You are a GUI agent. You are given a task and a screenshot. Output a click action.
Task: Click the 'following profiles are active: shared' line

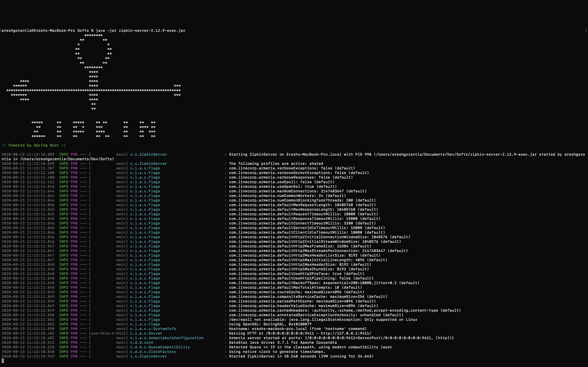[x=276, y=164]
